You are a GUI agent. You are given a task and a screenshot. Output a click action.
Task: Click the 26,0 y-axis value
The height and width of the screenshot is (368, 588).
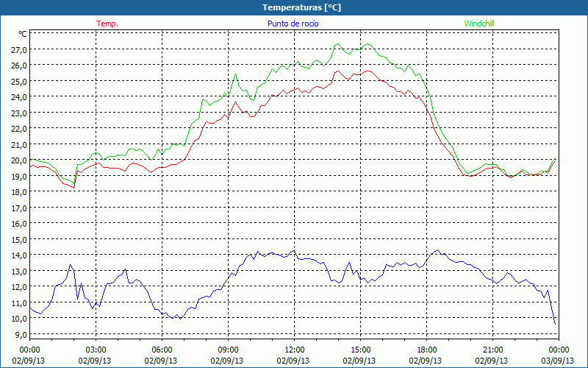click(x=20, y=66)
